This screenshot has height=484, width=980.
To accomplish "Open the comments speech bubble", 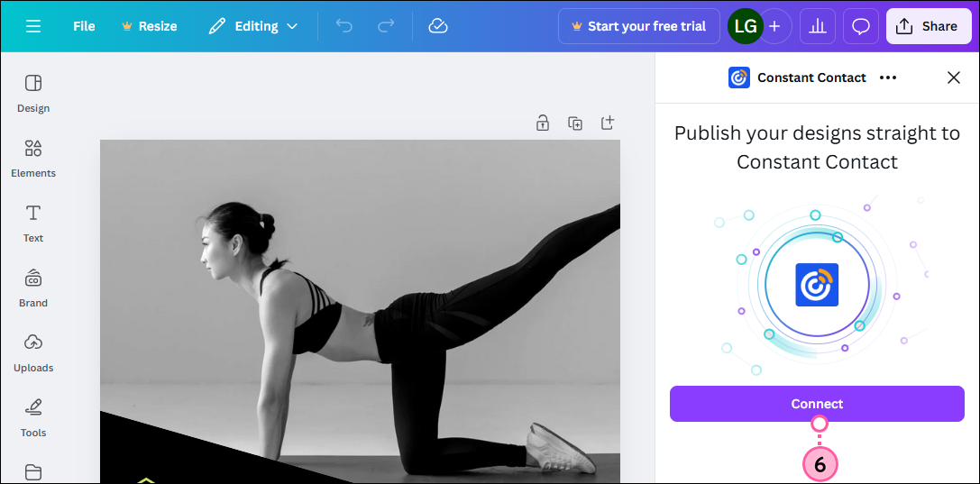I will coord(861,26).
